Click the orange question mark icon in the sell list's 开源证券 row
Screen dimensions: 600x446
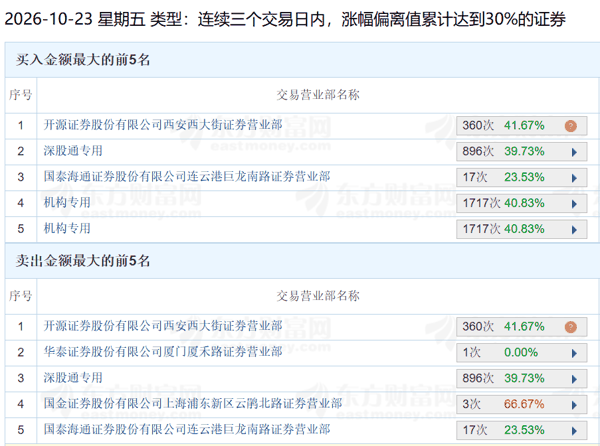pyautogui.click(x=571, y=327)
